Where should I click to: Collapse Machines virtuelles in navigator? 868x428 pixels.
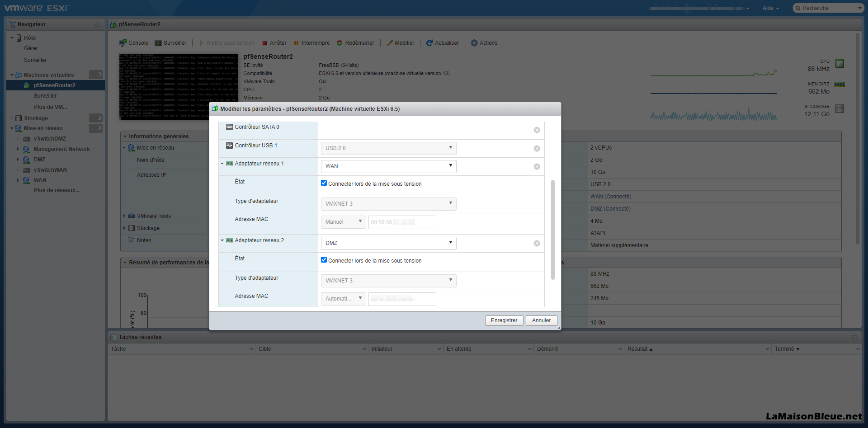tap(12, 75)
